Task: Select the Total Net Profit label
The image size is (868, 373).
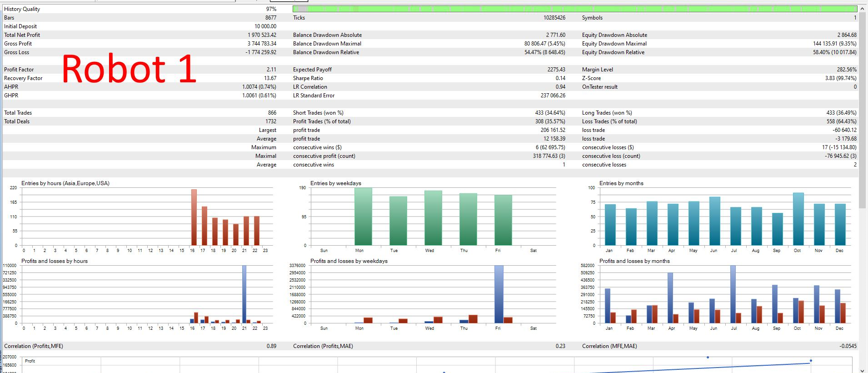Action: click(x=22, y=35)
